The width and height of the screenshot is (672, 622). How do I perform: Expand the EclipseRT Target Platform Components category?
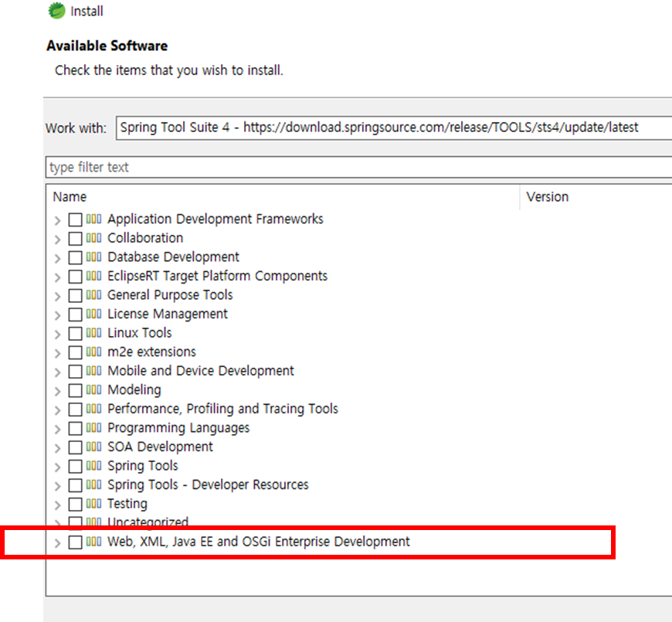coord(57,277)
